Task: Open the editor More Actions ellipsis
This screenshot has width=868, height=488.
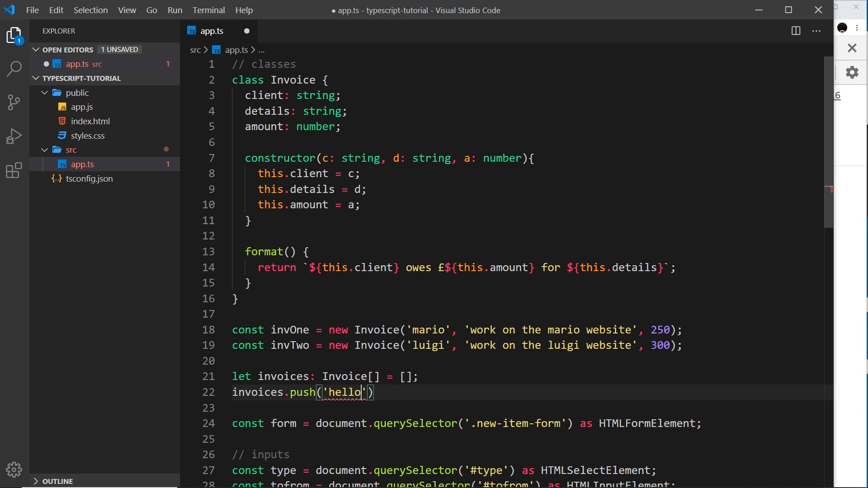Action: (816, 31)
